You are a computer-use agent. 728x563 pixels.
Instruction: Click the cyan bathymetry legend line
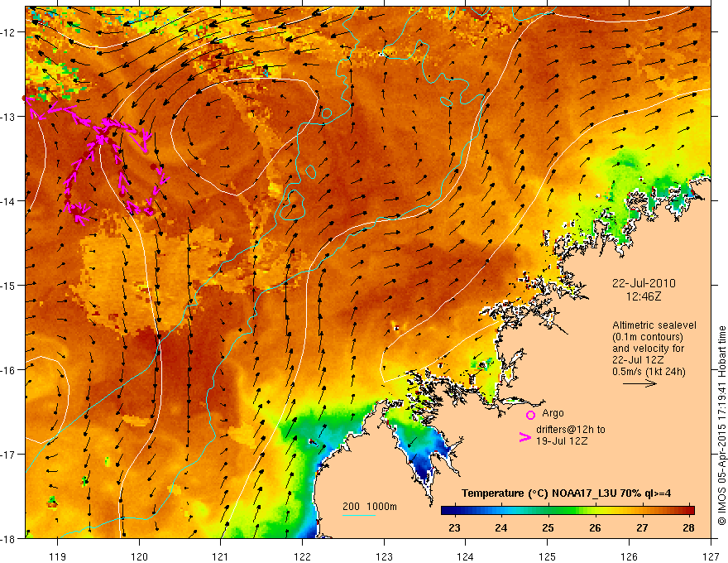pyautogui.click(x=359, y=515)
